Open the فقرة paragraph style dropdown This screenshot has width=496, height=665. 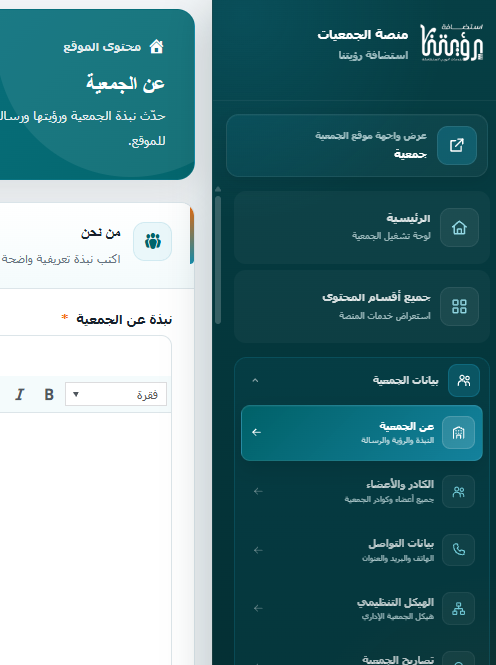pyautogui.click(x=116, y=394)
